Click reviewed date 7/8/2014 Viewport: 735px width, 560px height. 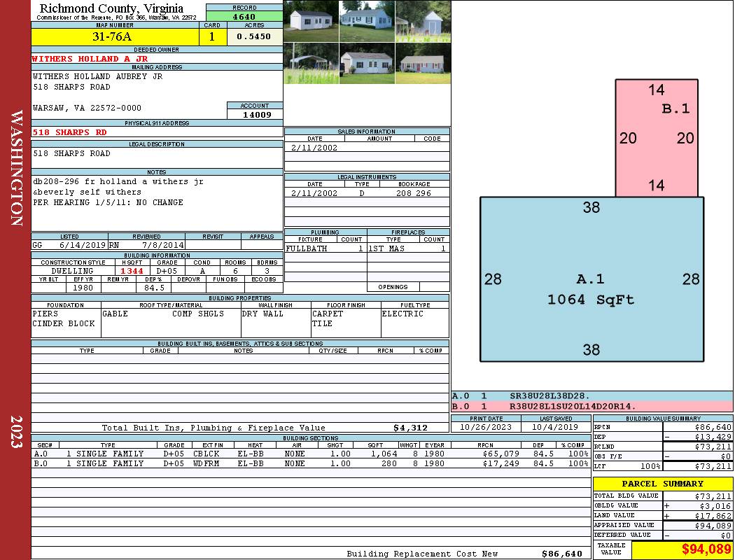coord(162,244)
